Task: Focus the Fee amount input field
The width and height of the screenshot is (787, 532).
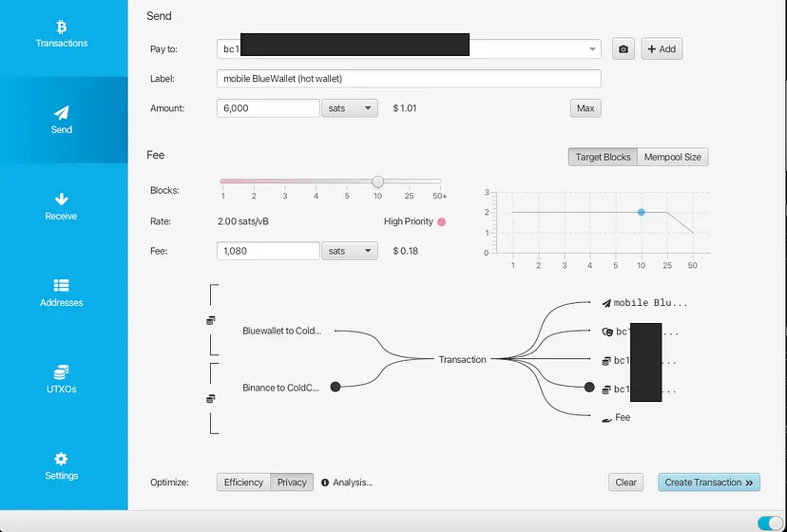Action: click(268, 251)
